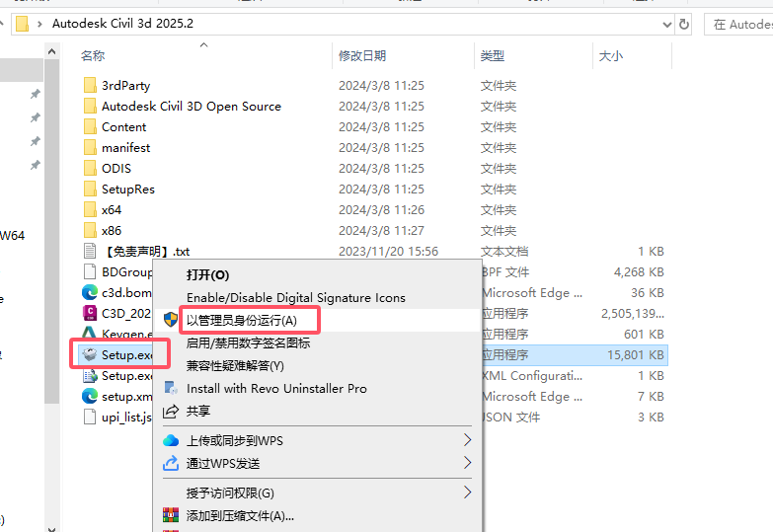Open the address bar history dropdown
773x532 pixels.
coord(667,24)
